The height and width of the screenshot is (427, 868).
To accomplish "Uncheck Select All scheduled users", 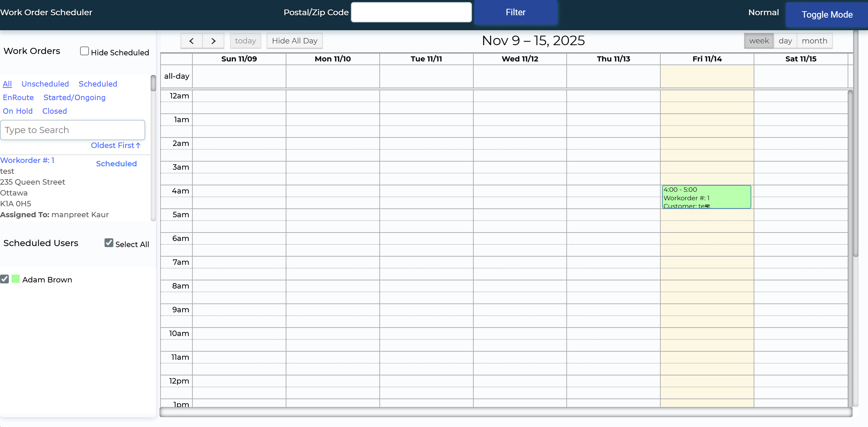I will click(x=109, y=243).
